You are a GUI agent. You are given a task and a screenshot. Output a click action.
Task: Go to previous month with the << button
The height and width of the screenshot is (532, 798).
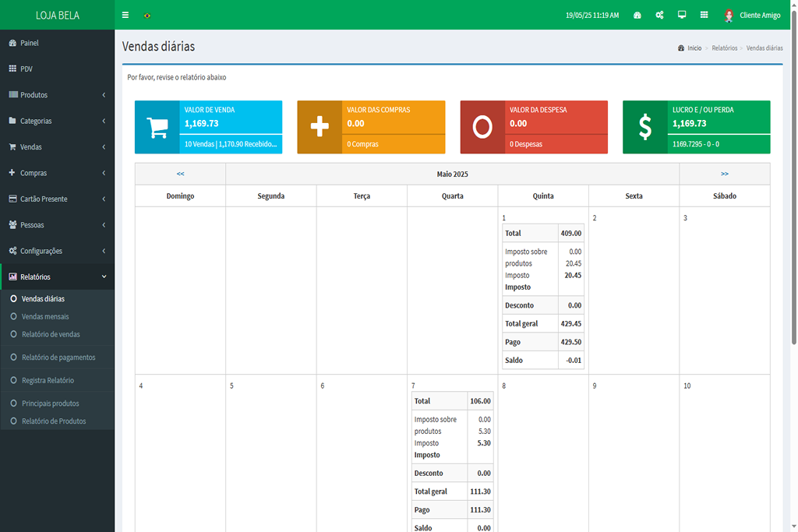coord(180,174)
